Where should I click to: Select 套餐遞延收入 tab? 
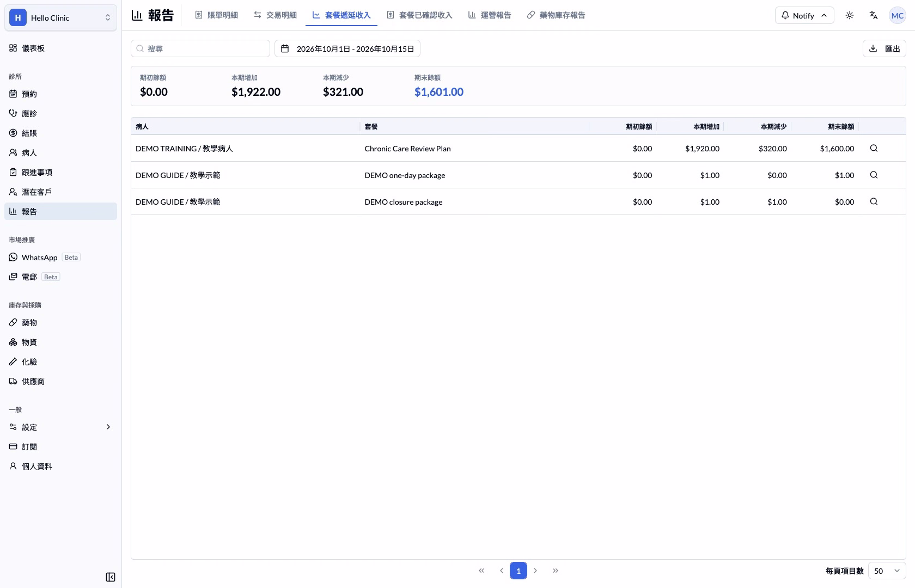pos(341,15)
